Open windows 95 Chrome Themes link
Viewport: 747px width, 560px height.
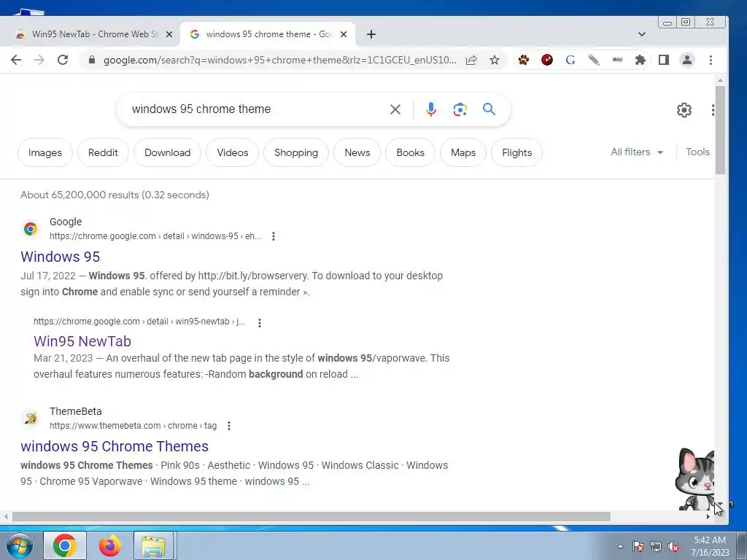[115, 446]
